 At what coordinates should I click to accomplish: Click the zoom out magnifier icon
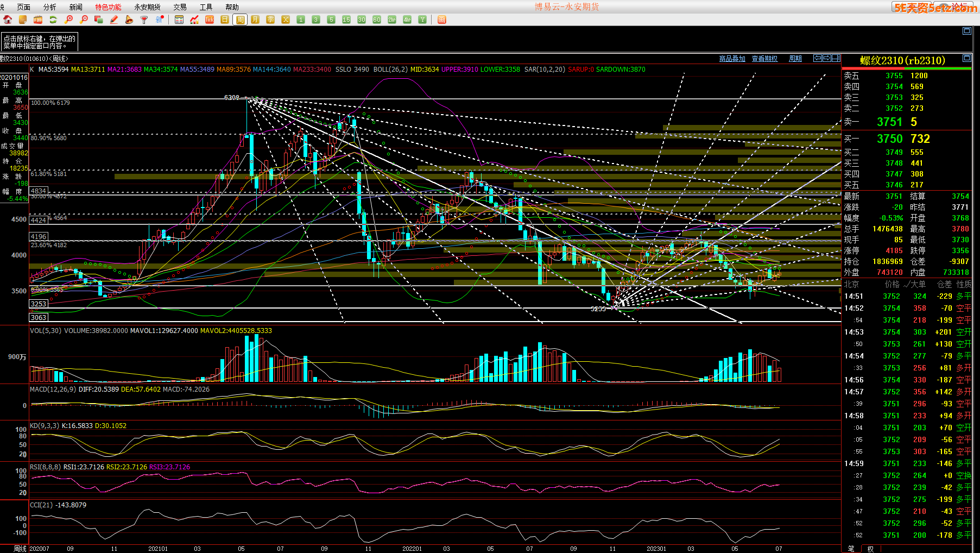coord(84,20)
